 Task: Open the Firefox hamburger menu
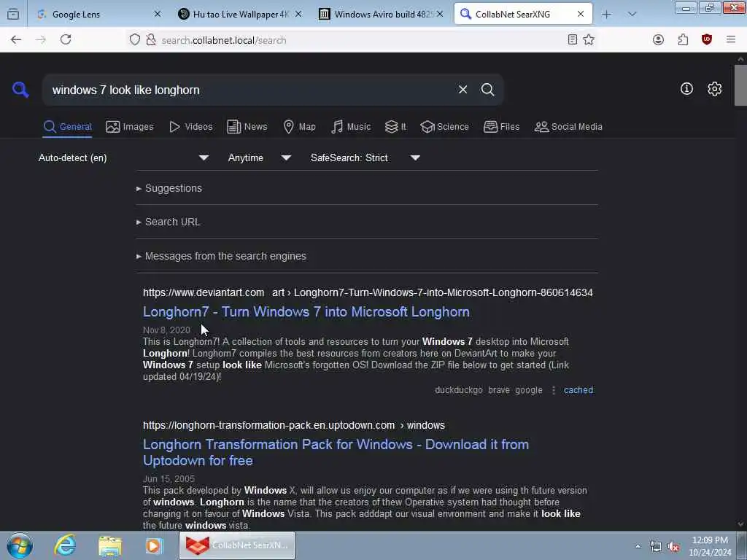click(x=731, y=40)
